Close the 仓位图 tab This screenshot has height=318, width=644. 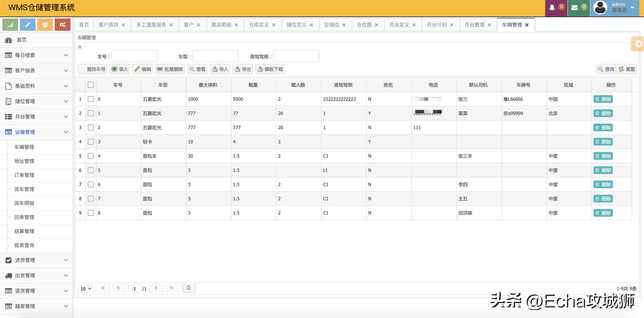pyautogui.click(x=377, y=25)
